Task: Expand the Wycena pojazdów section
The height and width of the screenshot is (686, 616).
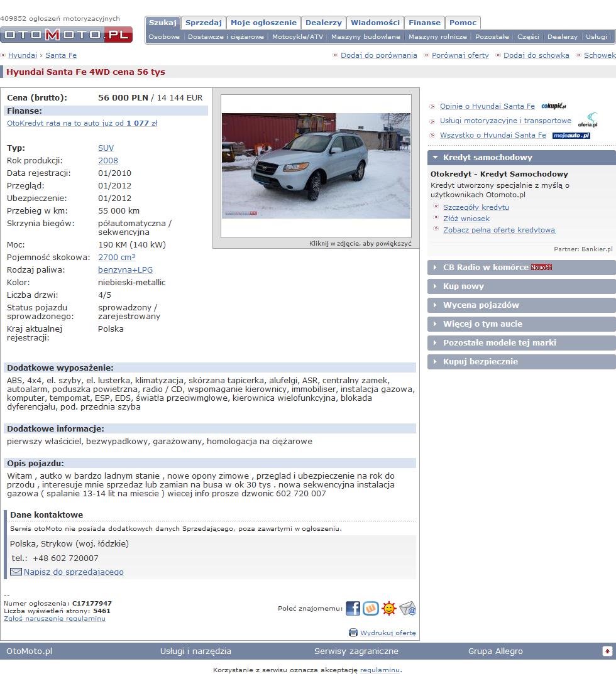Action: pos(522,305)
